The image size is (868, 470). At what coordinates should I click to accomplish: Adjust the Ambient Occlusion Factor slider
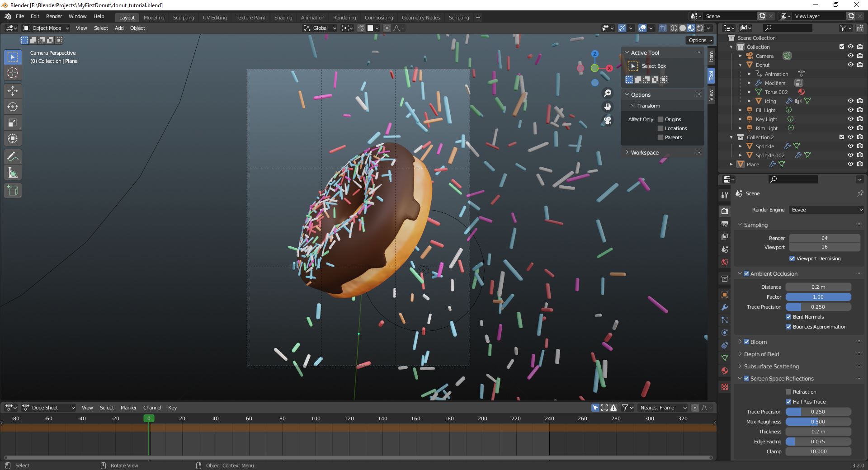[818, 297]
